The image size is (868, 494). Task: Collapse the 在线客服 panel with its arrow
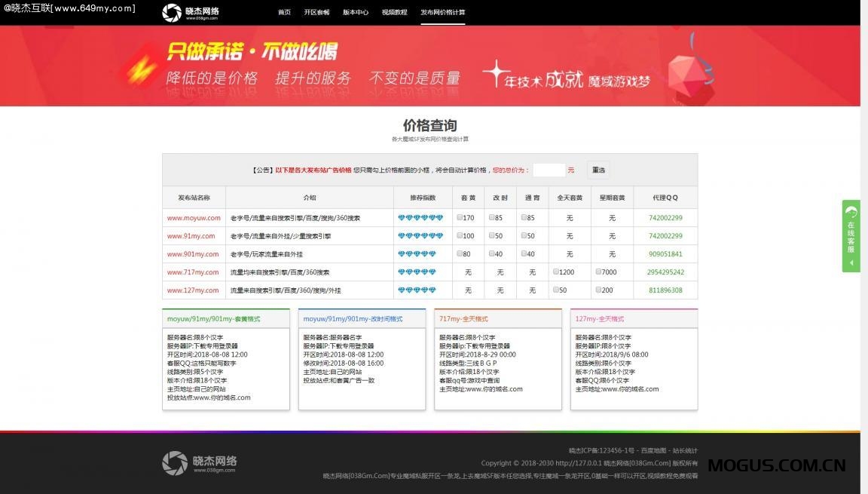(851, 264)
